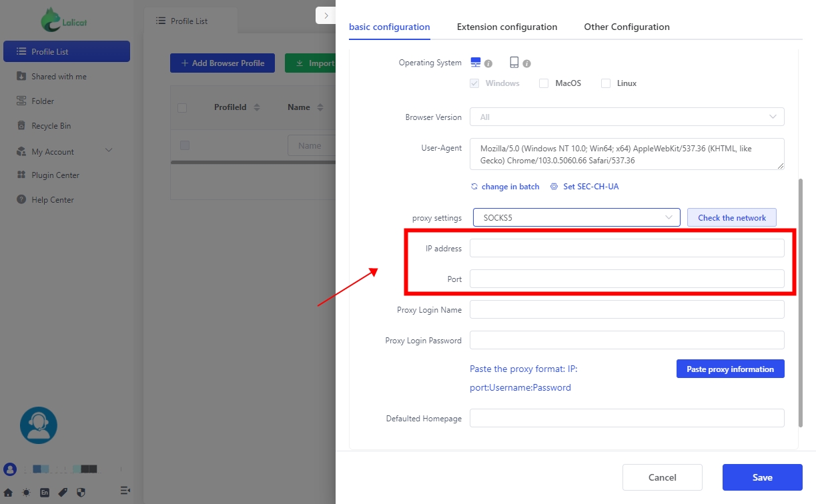Check the MacOS checkbox
816x504 pixels.
544,84
